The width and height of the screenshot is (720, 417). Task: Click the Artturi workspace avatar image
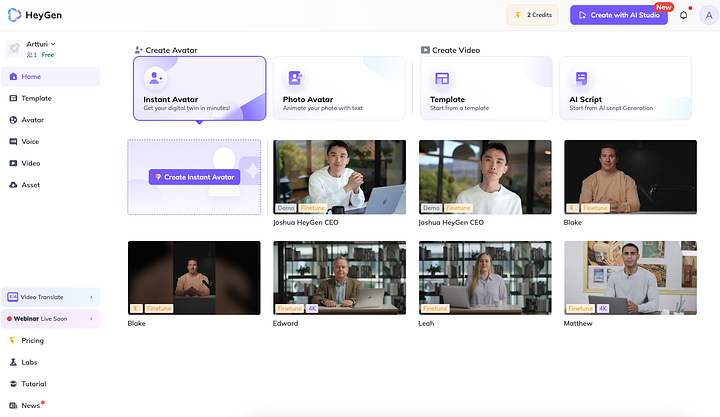coord(14,48)
